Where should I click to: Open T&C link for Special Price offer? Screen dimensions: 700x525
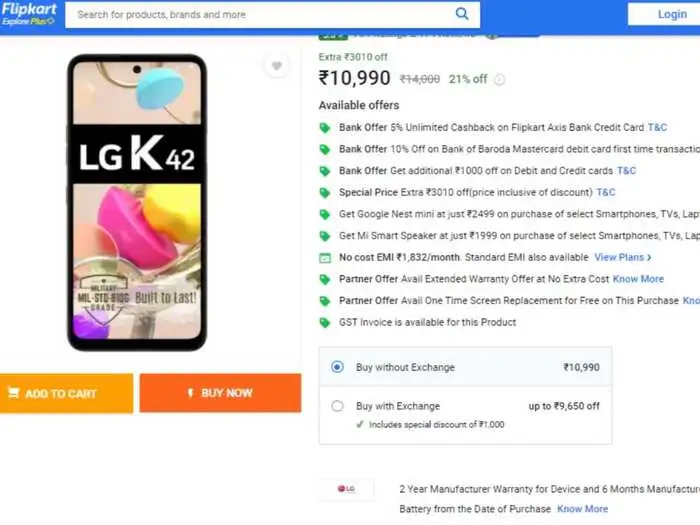(605, 192)
